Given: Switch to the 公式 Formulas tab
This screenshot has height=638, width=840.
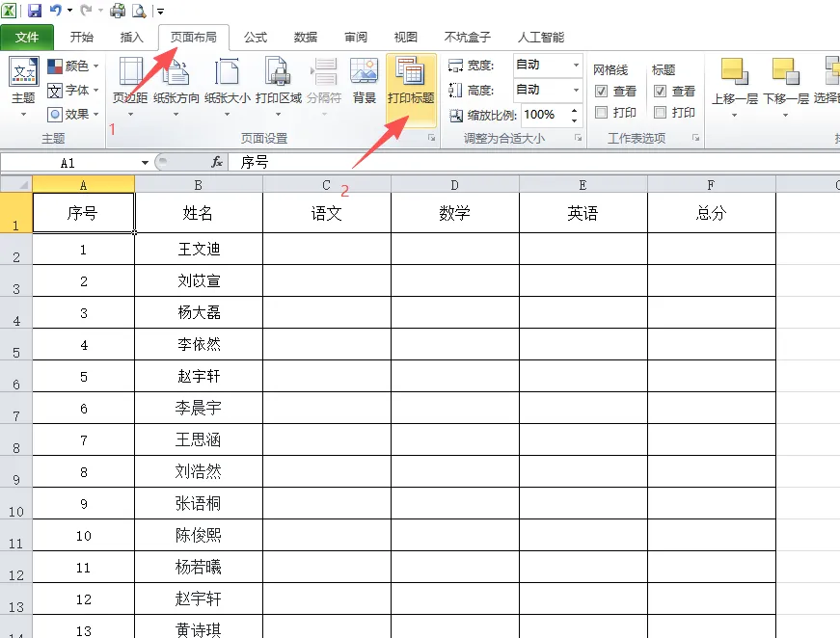Looking at the screenshot, I should coord(256,37).
